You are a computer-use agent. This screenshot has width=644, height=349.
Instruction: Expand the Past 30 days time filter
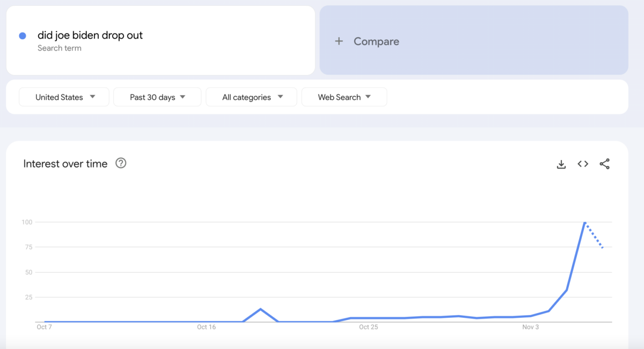coord(157,97)
